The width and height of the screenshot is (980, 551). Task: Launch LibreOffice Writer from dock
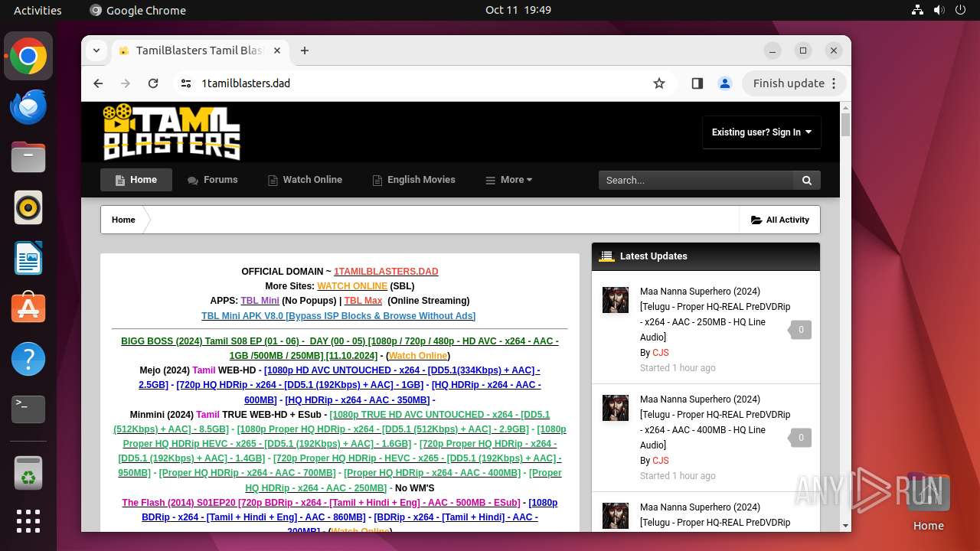click(28, 258)
